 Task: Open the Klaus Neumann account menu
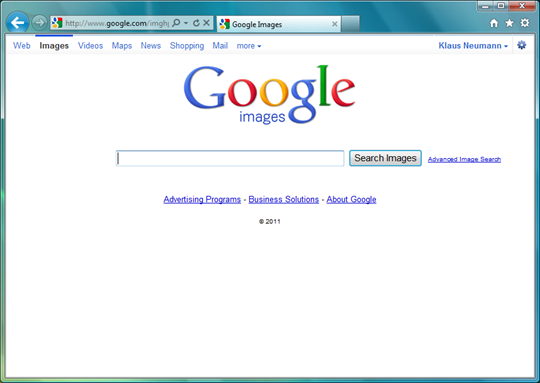click(x=473, y=45)
